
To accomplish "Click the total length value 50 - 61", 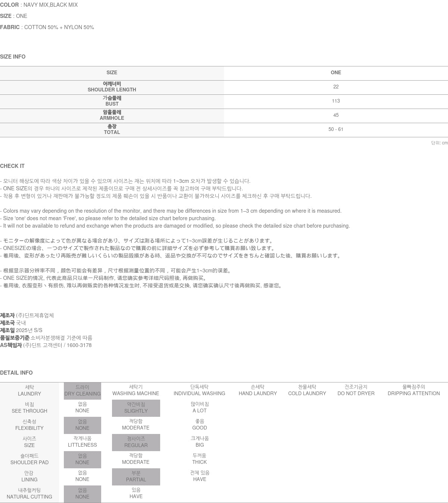I will tap(336, 129).
